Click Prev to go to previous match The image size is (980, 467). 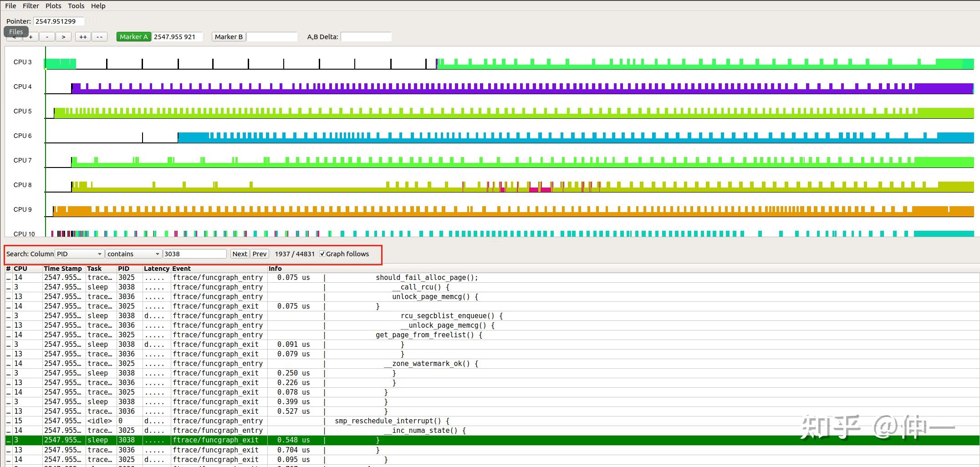click(x=260, y=254)
